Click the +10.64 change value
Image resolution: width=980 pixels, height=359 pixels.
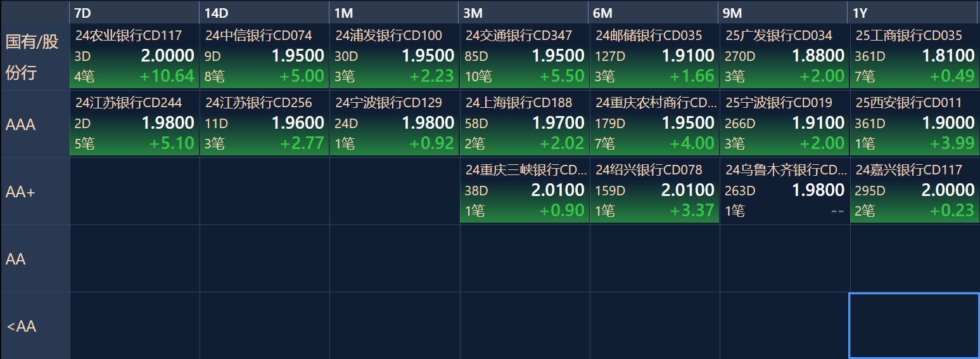point(167,76)
